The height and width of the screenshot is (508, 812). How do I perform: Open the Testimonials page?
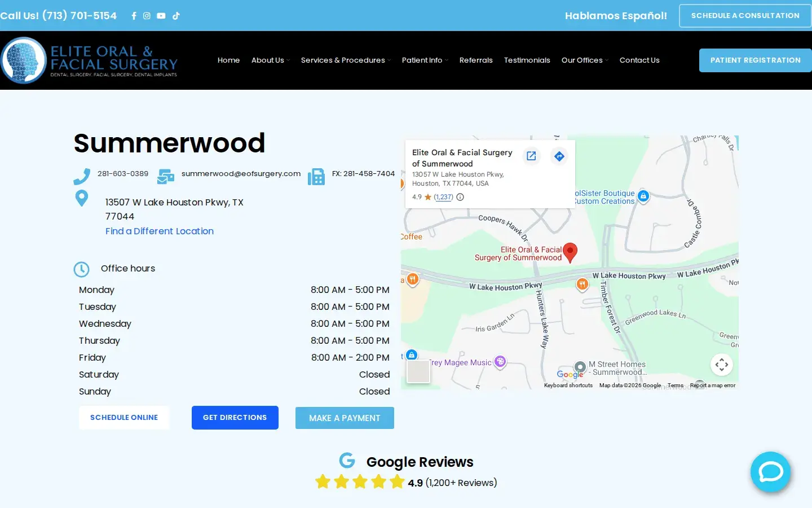click(527, 60)
